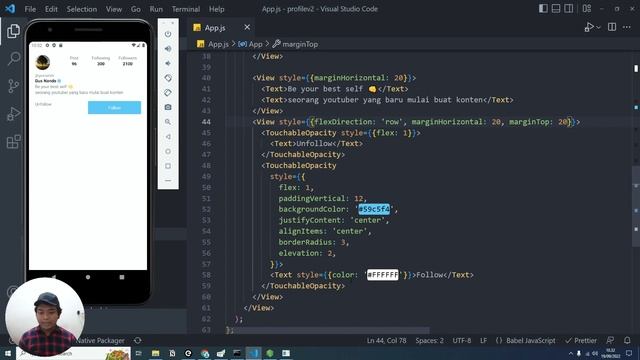Open the Selection menu
640x360 pixels.
[82, 9]
